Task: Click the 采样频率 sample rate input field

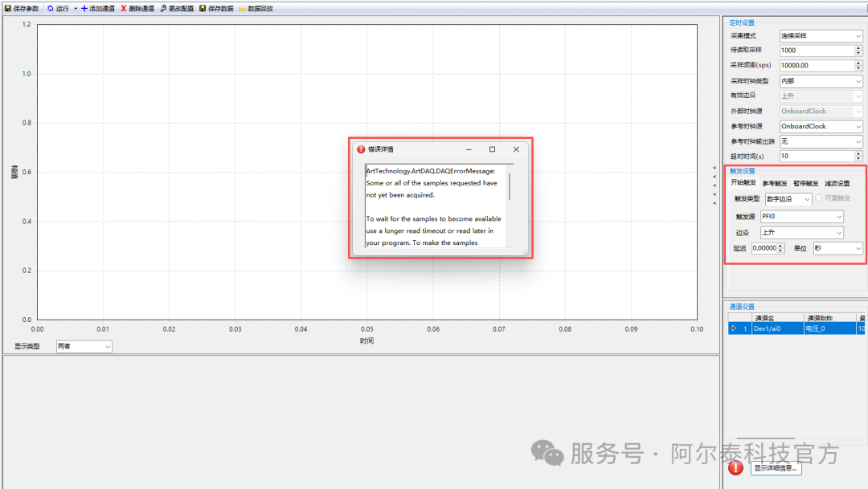Action: coord(816,65)
